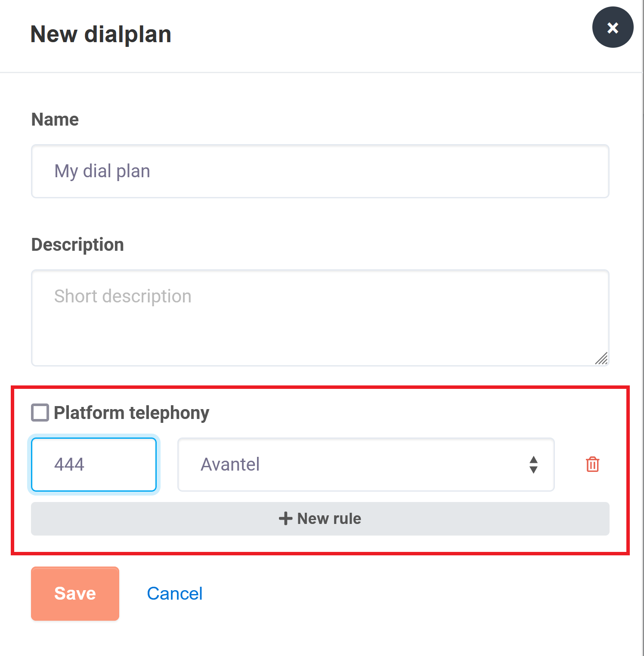Cancel dialplan creation
Screen dimensions: 644x656
coord(175,594)
